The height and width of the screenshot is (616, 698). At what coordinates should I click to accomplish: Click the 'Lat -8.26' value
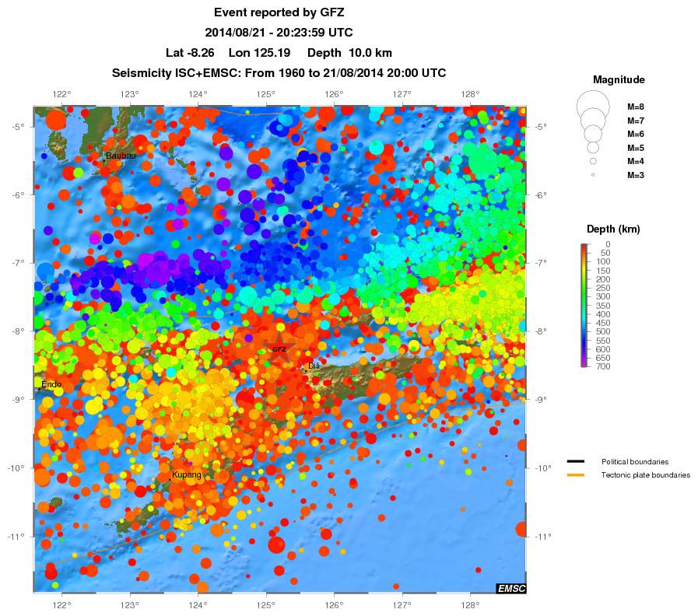pyautogui.click(x=190, y=53)
